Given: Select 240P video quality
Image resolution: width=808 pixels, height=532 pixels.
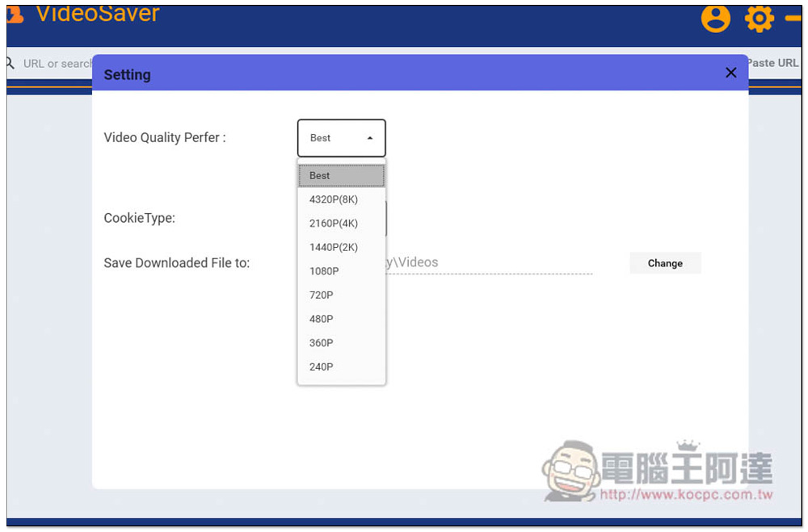Looking at the screenshot, I should pyautogui.click(x=341, y=367).
